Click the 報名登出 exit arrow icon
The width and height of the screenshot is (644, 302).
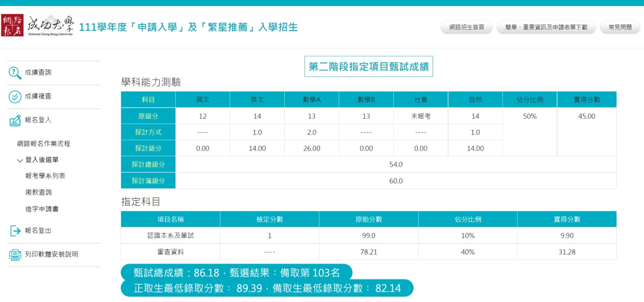tap(15, 231)
